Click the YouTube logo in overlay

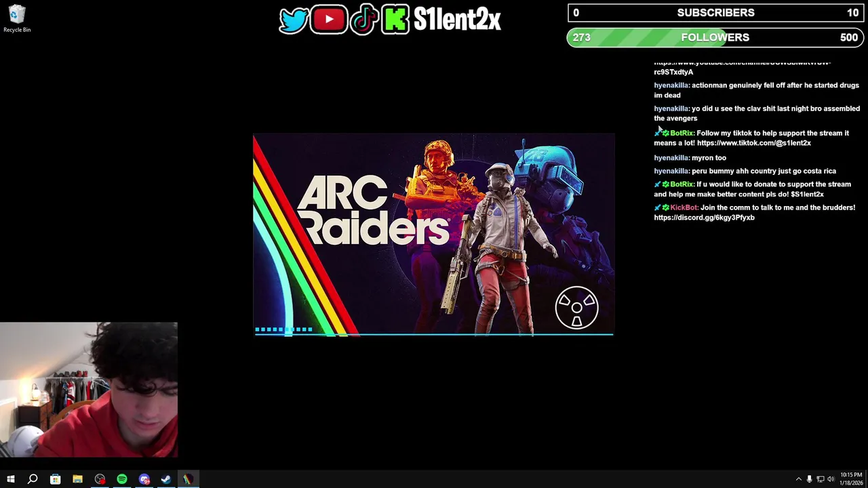pyautogui.click(x=329, y=20)
